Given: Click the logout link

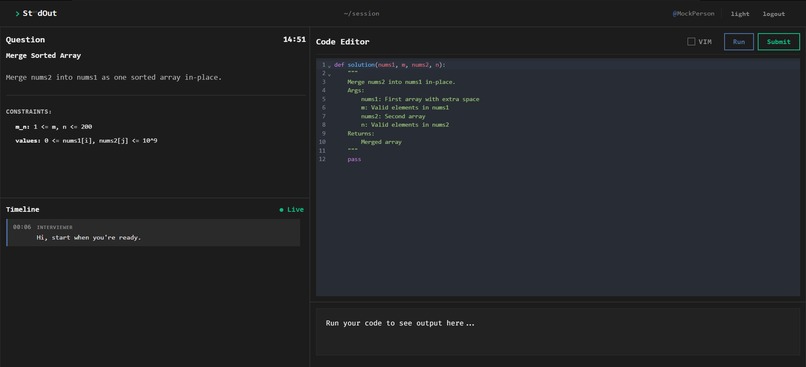Looking at the screenshot, I should (774, 14).
